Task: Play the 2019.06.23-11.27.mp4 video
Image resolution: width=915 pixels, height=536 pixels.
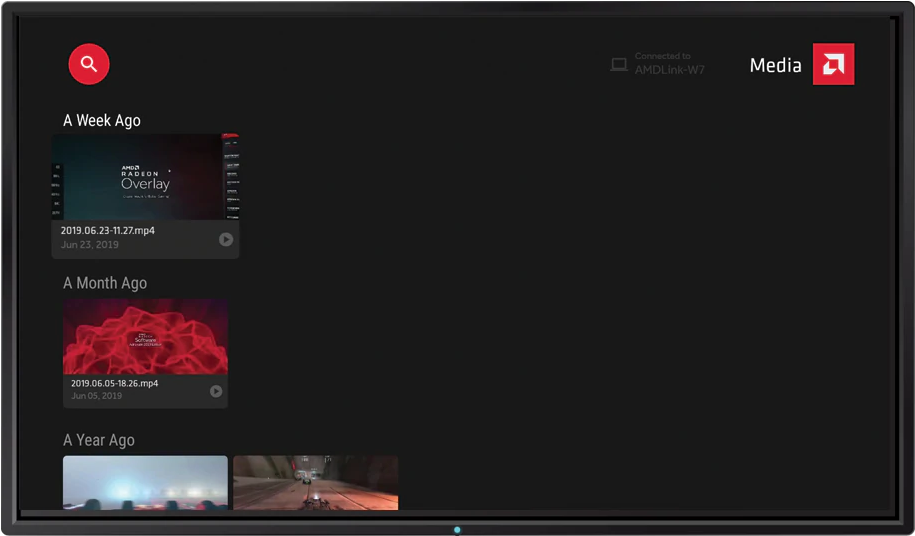Action: coord(226,239)
